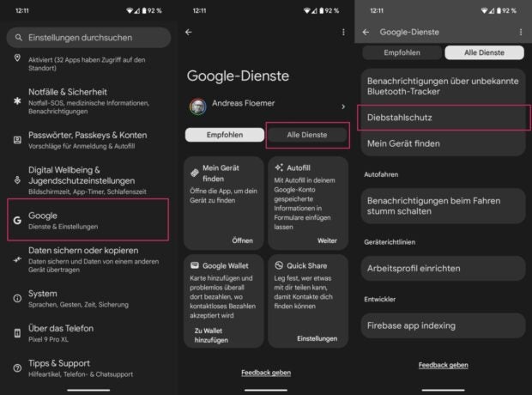The height and width of the screenshot is (395, 532).
Task: Go back from Google-Dienste Alle Dienste screen
Action: coord(366,32)
